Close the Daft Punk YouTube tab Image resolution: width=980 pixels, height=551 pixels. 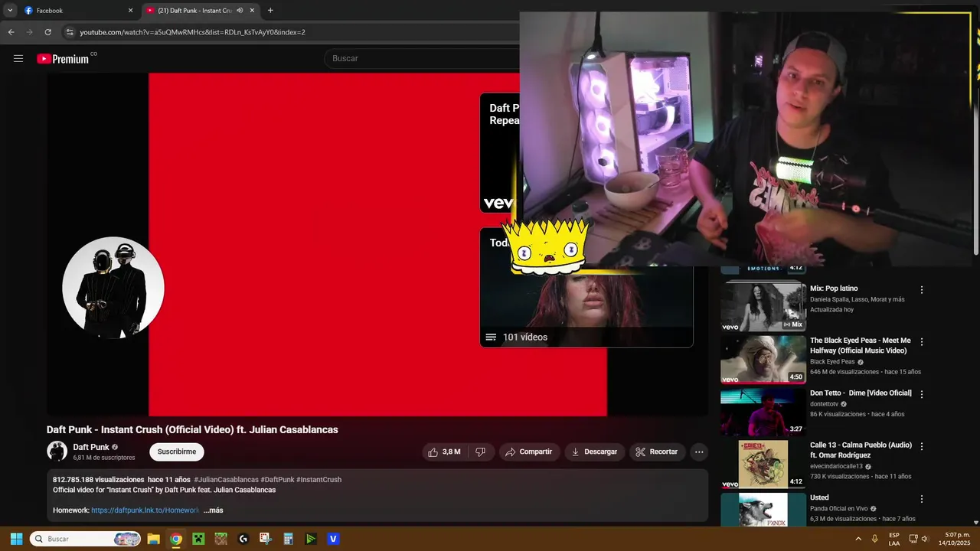coord(252,11)
